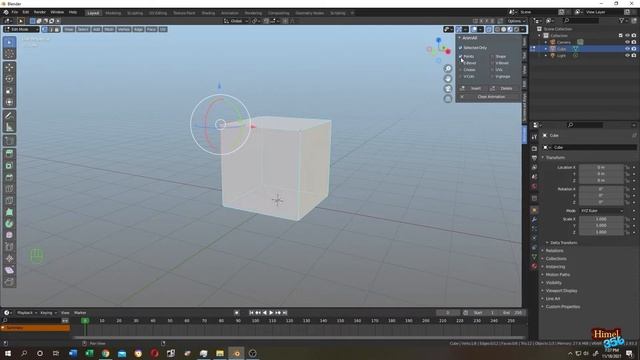
Task: Click the viewport zoom magnifier icon
Action: pyautogui.click(x=448, y=69)
